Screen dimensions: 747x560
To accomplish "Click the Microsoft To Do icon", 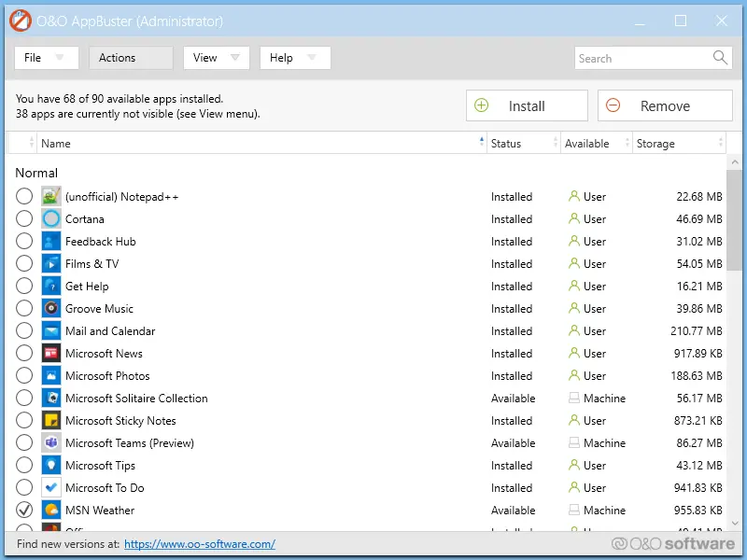I will pos(51,487).
